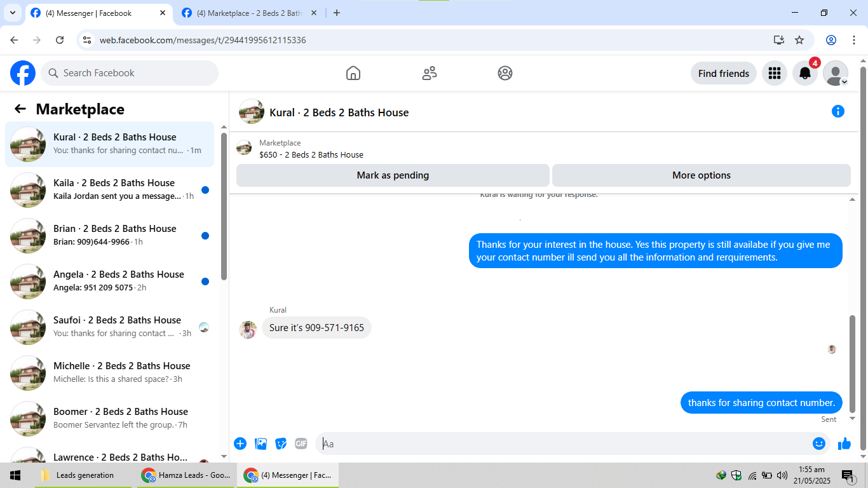Install app icon in address bar
The height and width of the screenshot is (488, 868).
pyautogui.click(x=779, y=40)
